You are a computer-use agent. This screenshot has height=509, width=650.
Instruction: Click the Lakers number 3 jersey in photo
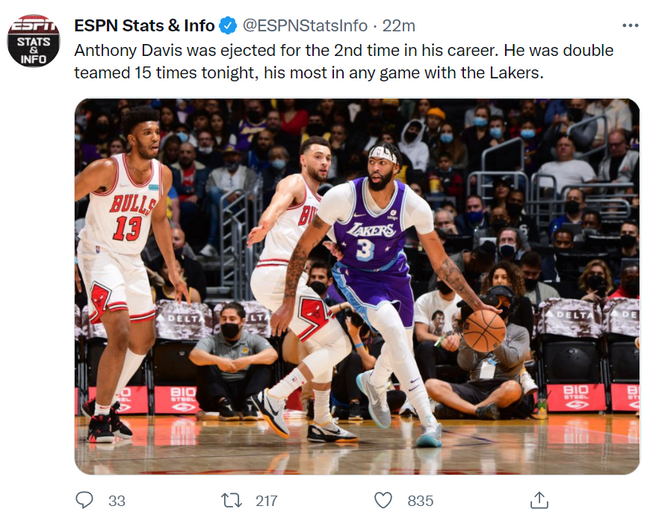coord(370,226)
